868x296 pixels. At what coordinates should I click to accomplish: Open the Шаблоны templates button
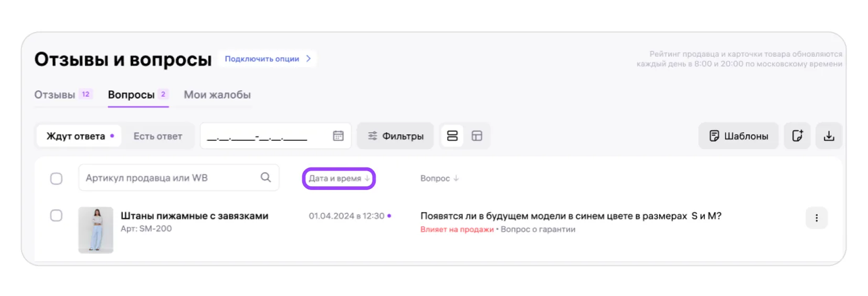738,136
